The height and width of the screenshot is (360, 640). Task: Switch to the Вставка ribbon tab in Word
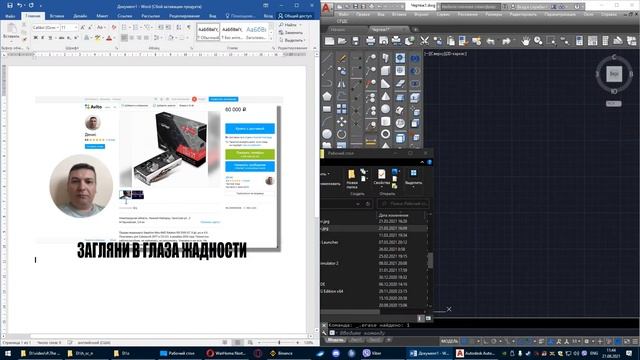coord(57,16)
